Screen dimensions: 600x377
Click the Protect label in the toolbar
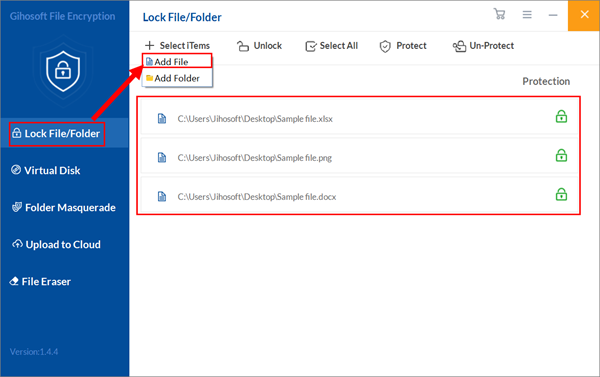click(411, 46)
